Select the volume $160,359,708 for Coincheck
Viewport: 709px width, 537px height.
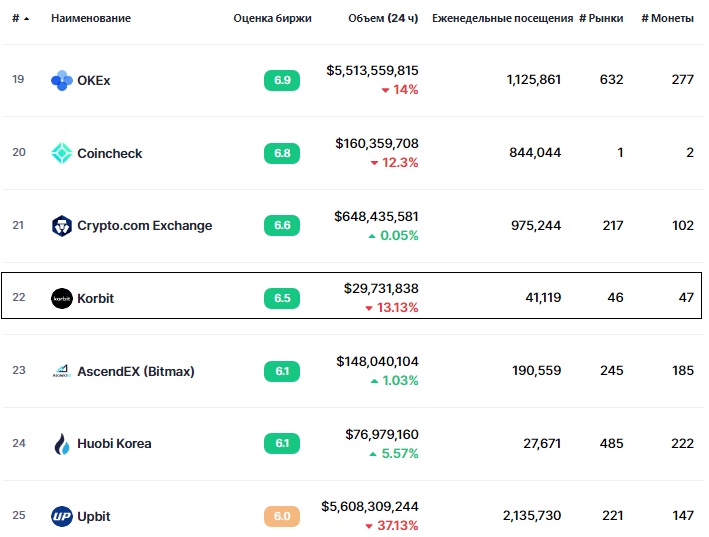point(377,143)
